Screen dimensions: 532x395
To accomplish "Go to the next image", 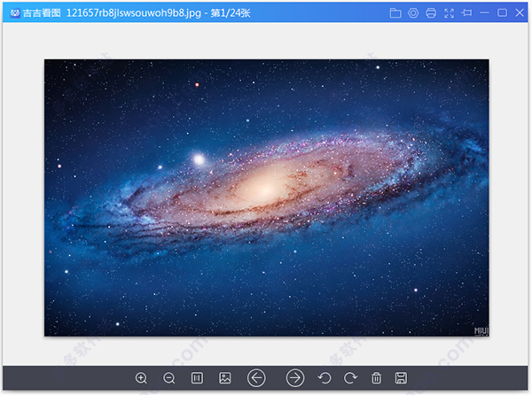I will 295,377.
